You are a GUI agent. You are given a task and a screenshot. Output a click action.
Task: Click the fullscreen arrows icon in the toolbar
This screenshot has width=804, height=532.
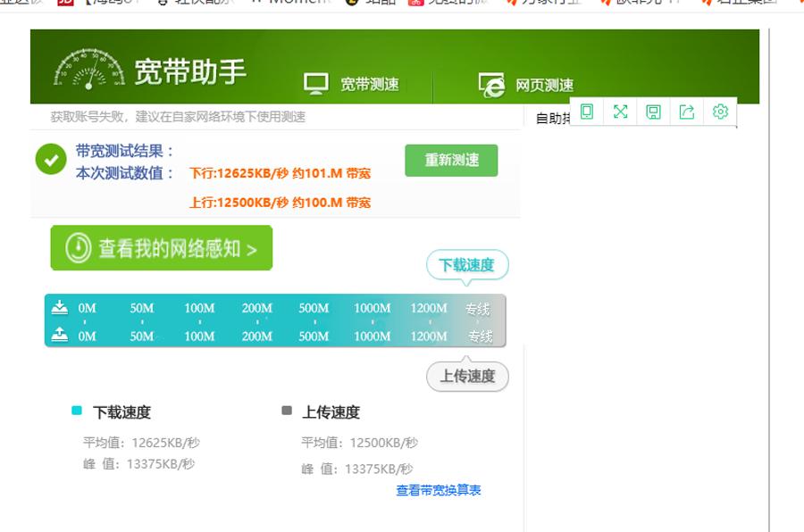pos(619,112)
